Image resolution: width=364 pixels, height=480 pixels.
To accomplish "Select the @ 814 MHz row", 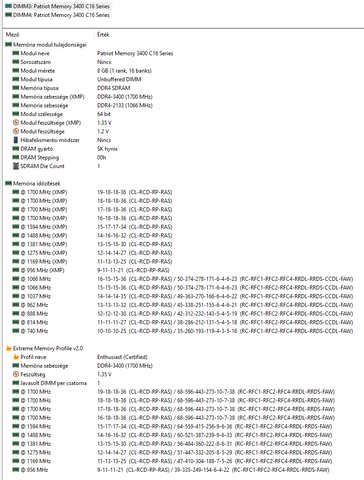I will pos(183,322).
